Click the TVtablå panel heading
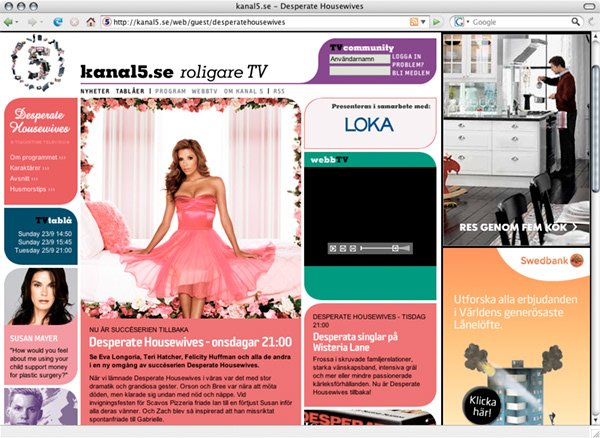The height and width of the screenshot is (438, 600). [54, 220]
